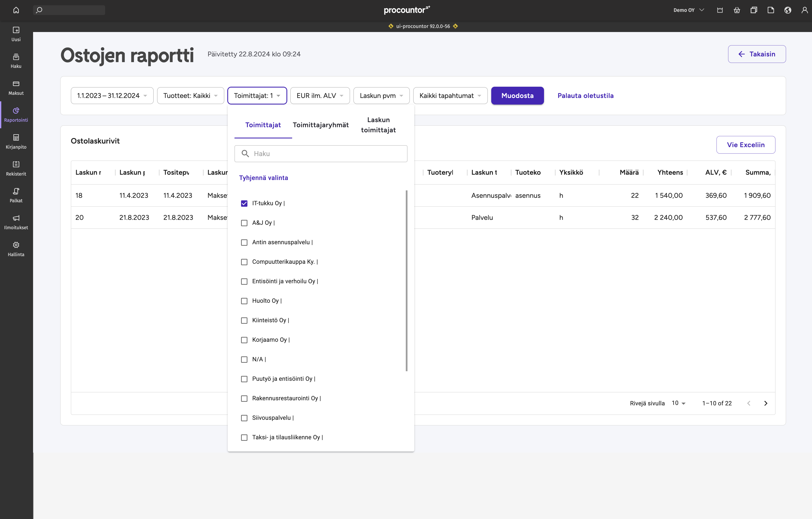
Task: Check the Antin asennuspalvelu supplier
Action: click(x=244, y=243)
